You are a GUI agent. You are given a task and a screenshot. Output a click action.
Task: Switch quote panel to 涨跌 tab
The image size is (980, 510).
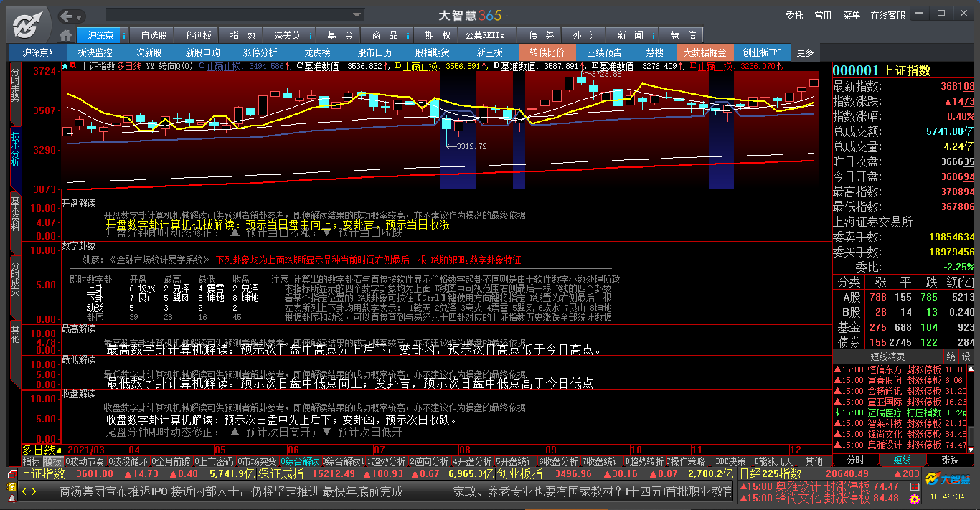950,460
